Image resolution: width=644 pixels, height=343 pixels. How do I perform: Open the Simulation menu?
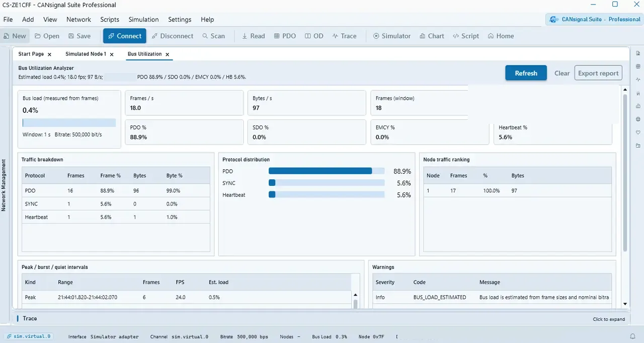tap(143, 20)
